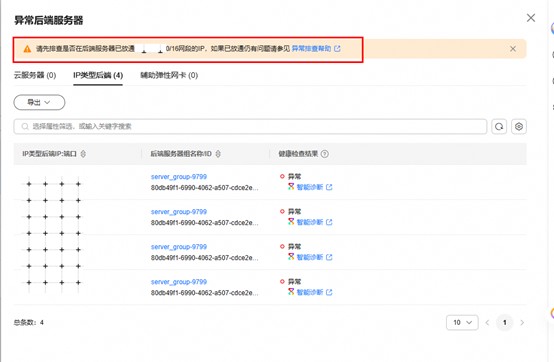
Task: Open the 10 per page dropdown
Action: pyautogui.click(x=462, y=322)
